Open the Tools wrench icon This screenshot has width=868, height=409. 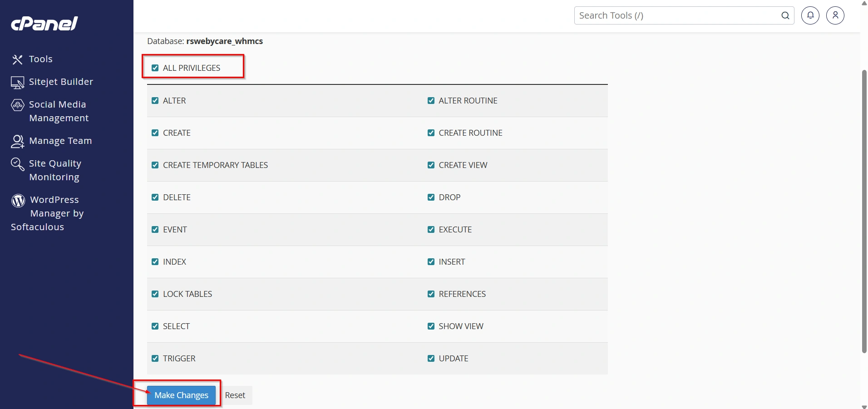tap(17, 59)
